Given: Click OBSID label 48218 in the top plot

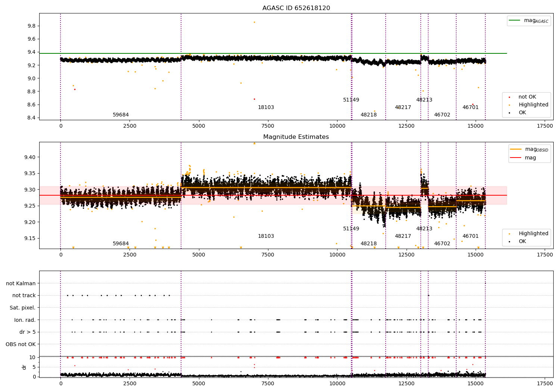Looking at the screenshot, I should tap(368, 115).
